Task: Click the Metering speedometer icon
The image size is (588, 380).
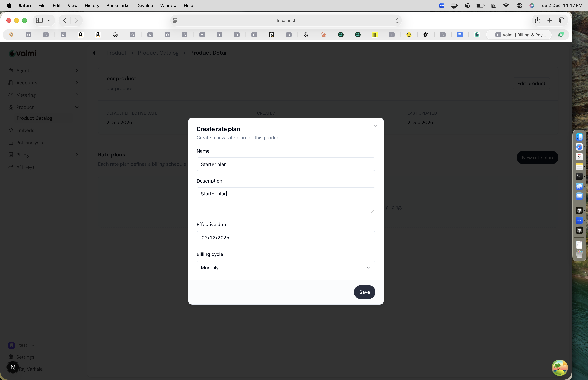Action: coord(11,95)
